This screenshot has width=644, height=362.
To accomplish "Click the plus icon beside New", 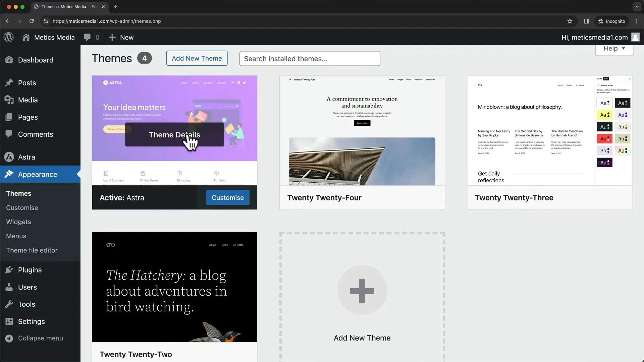I will 112,38.
